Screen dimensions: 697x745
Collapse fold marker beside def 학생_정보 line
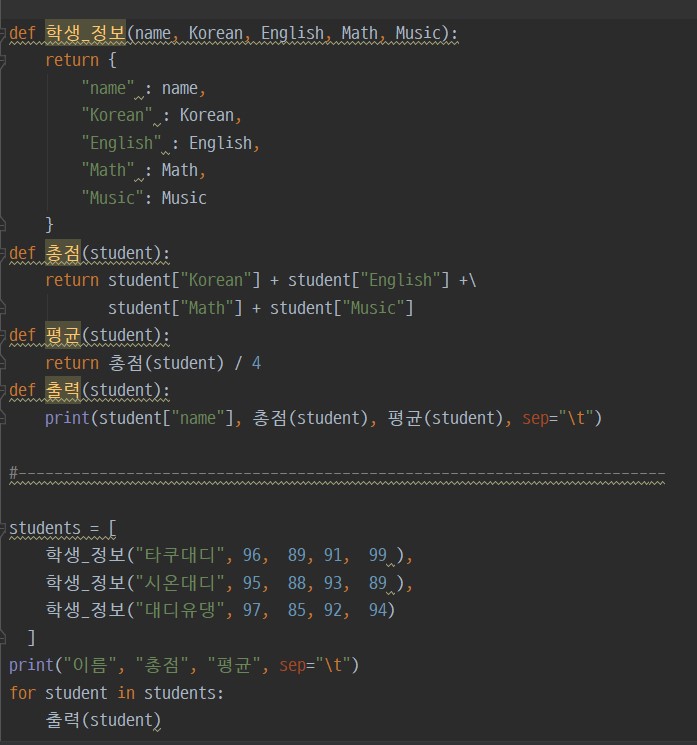point(2,33)
